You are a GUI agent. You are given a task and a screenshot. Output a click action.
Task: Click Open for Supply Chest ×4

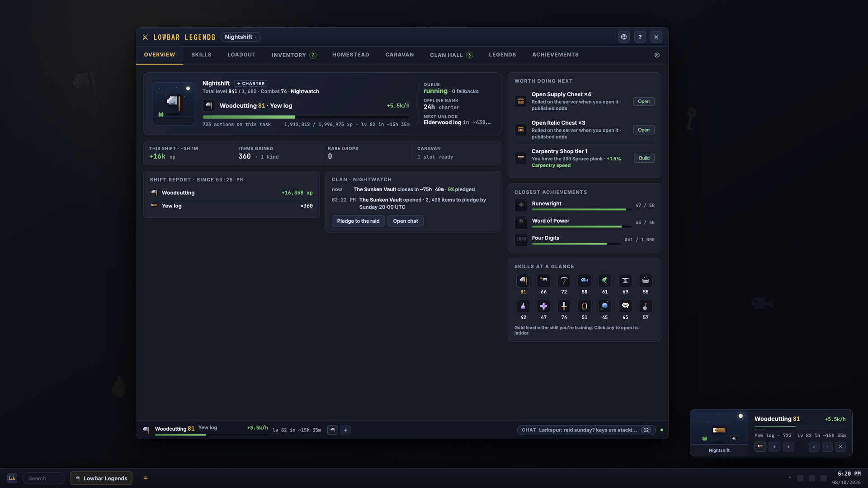tap(644, 102)
